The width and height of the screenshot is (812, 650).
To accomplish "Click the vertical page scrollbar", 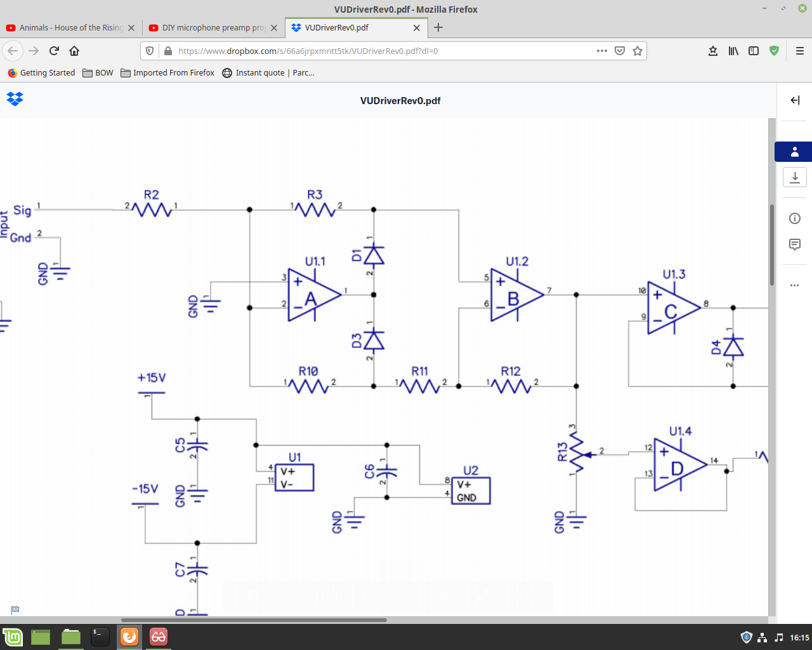I will [772, 245].
